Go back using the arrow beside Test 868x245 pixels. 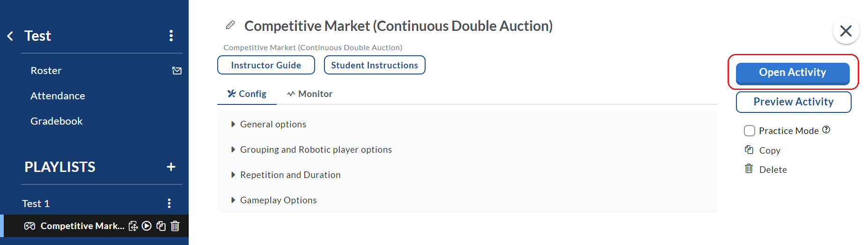pos(10,36)
